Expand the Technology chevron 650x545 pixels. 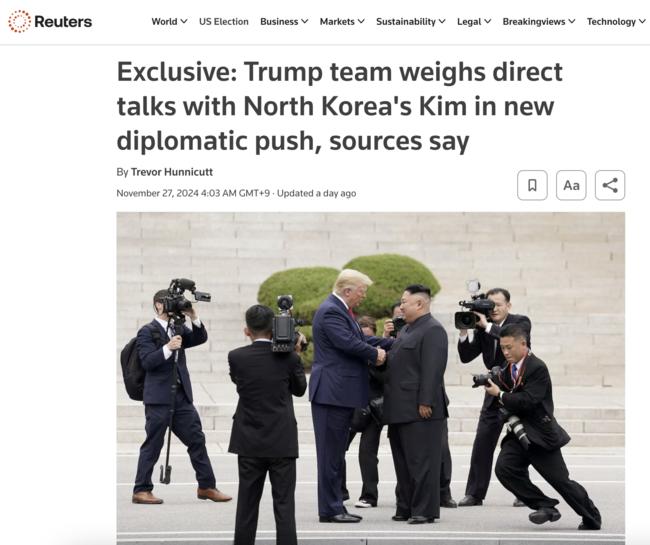click(x=643, y=22)
